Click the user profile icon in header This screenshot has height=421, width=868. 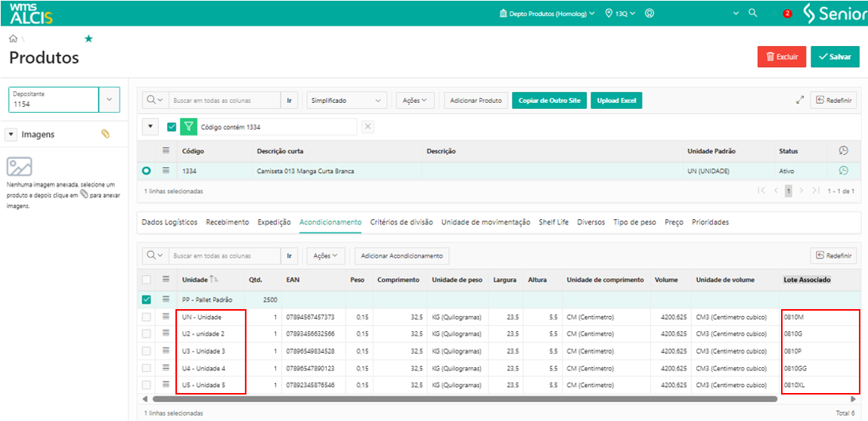click(649, 14)
